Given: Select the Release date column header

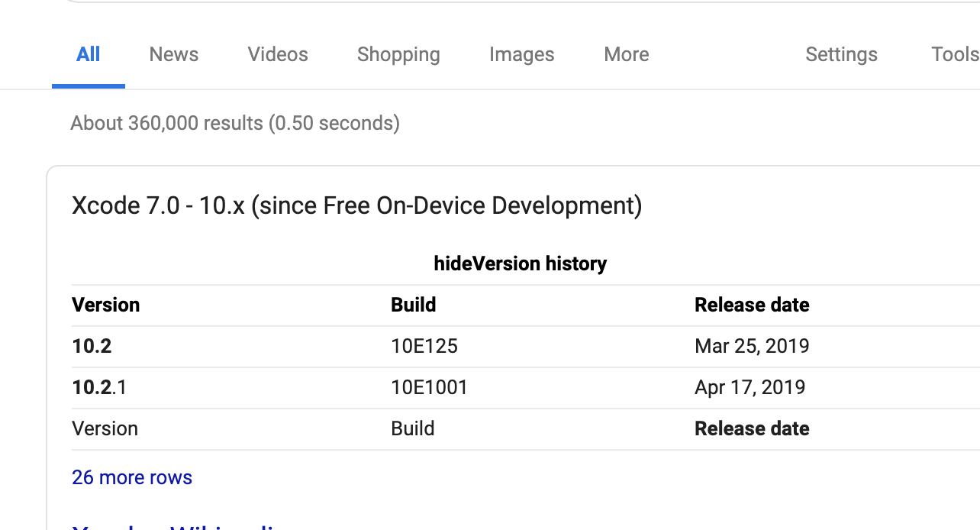Looking at the screenshot, I should pyautogui.click(x=751, y=305).
